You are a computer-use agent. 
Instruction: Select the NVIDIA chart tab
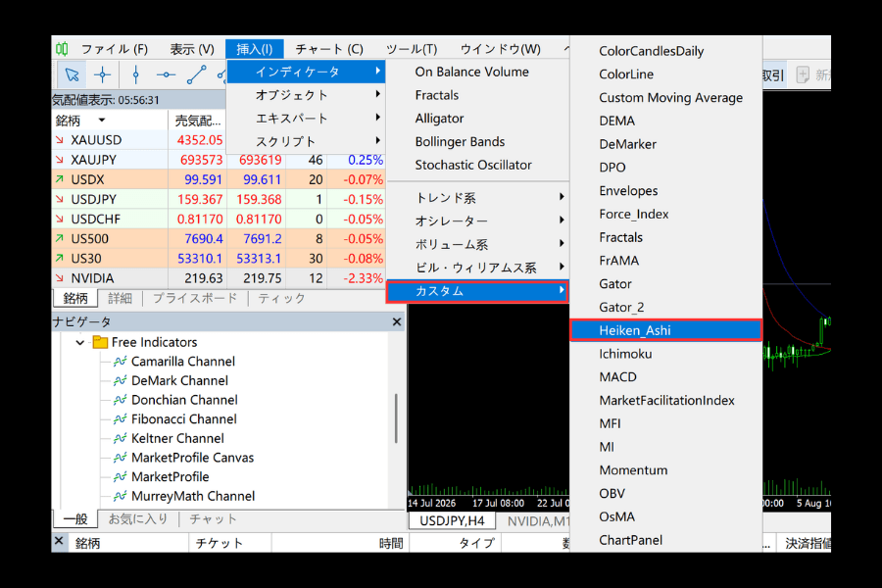click(x=538, y=521)
